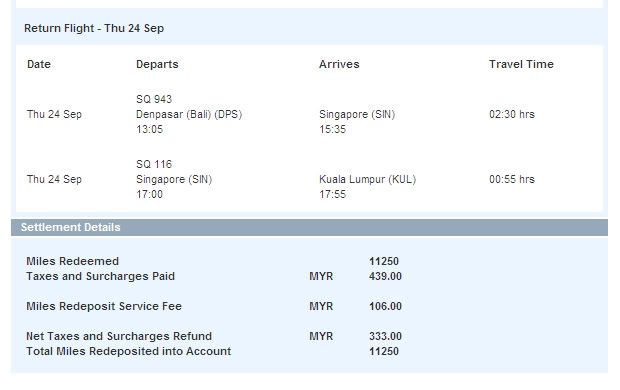Click the Return Flight - Thu 24 Sep heading
The image size is (620, 390).
[x=94, y=28]
